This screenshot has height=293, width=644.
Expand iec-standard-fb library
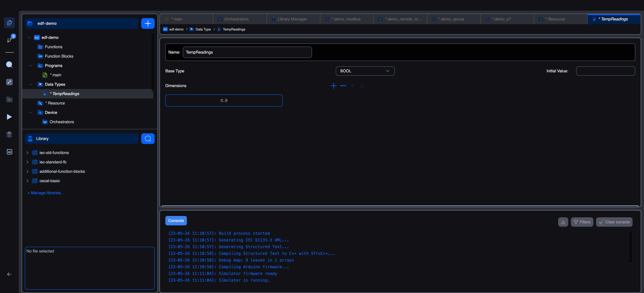tap(27, 162)
